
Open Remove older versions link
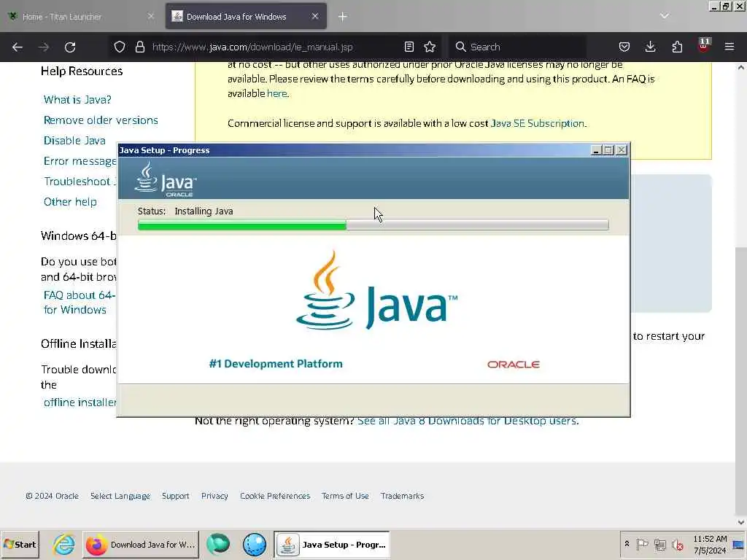point(101,120)
